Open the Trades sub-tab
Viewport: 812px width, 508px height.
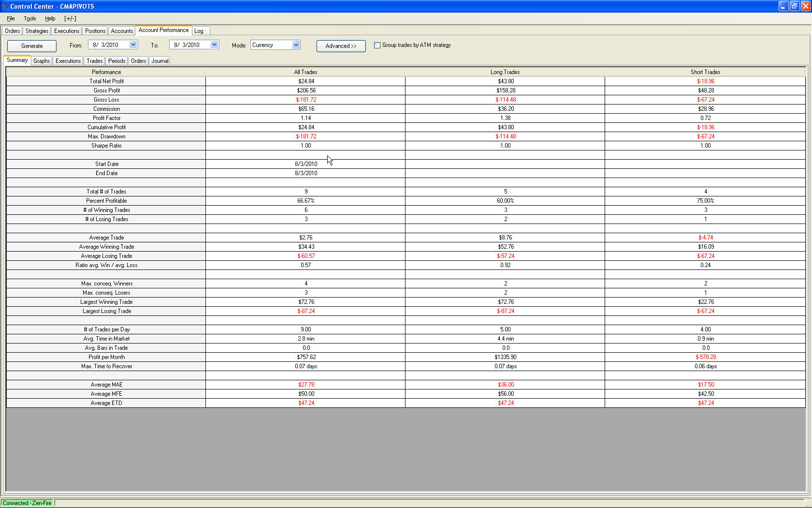click(95, 61)
